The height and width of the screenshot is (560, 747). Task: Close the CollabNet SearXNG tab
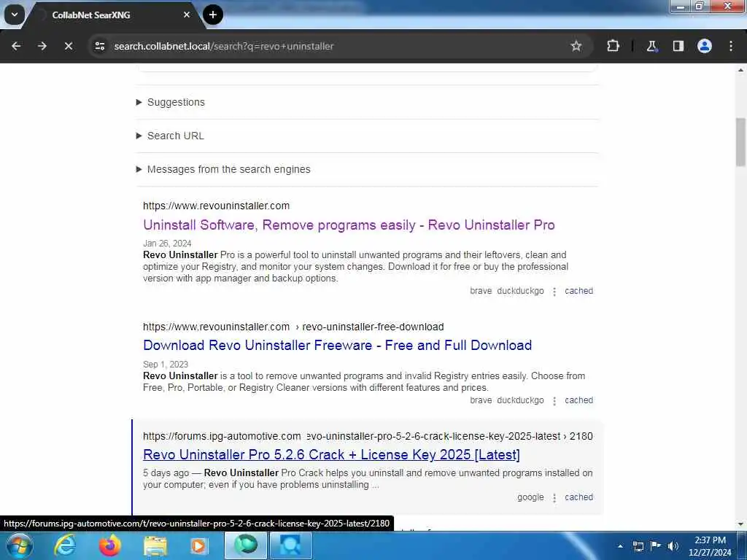(x=187, y=15)
